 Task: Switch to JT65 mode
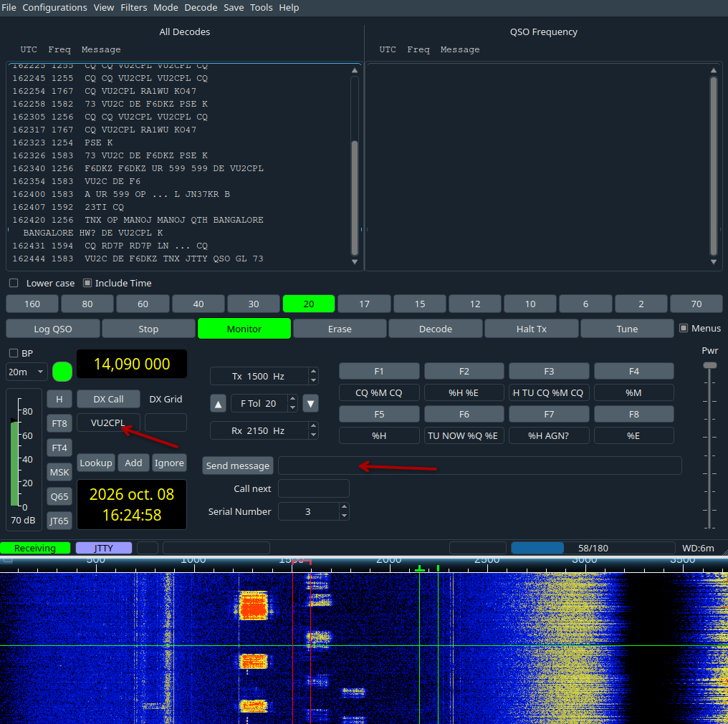pos(59,521)
